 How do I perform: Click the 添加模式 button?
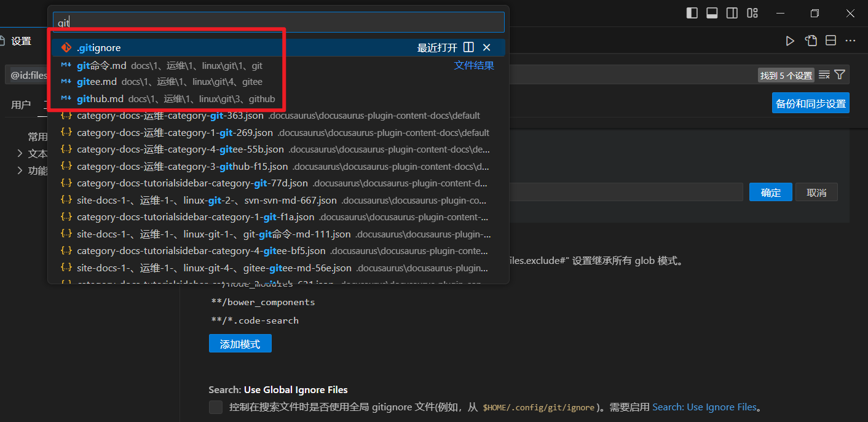click(240, 344)
